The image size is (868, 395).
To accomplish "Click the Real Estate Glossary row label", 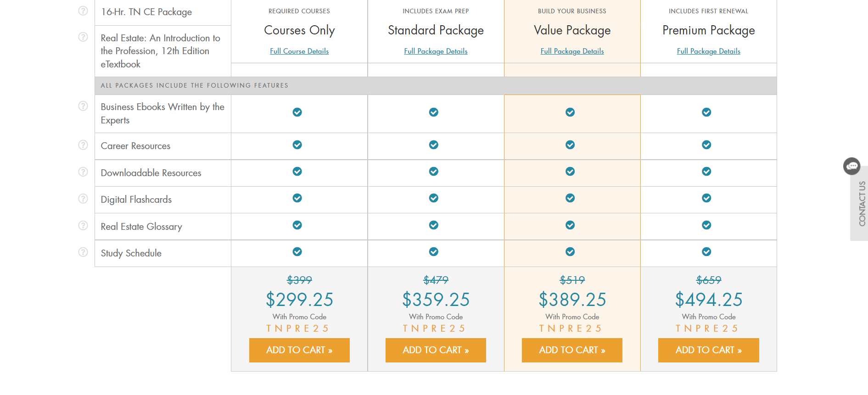I will 141,227.
